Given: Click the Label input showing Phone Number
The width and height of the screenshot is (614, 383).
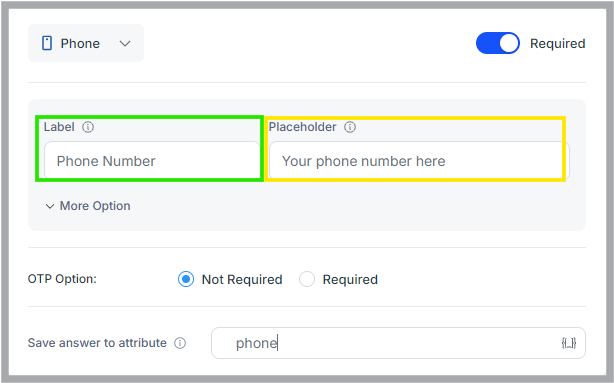Looking at the screenshot, I should (x=152, y=161).
